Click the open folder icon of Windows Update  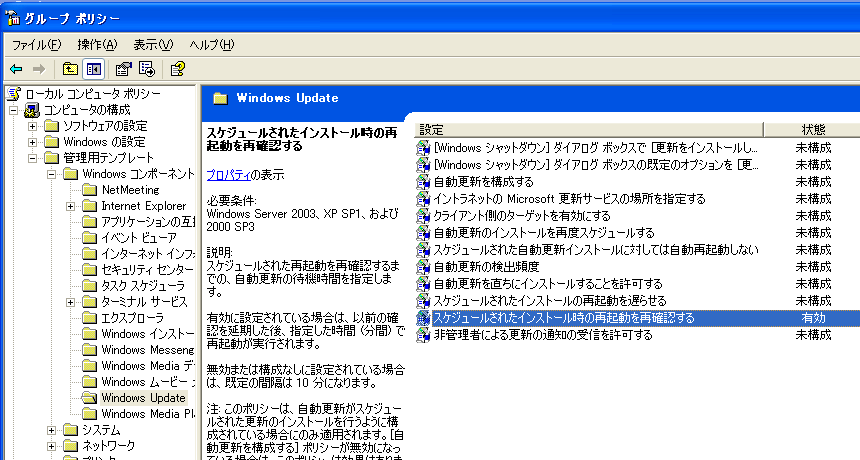click(x=89, y=397)
